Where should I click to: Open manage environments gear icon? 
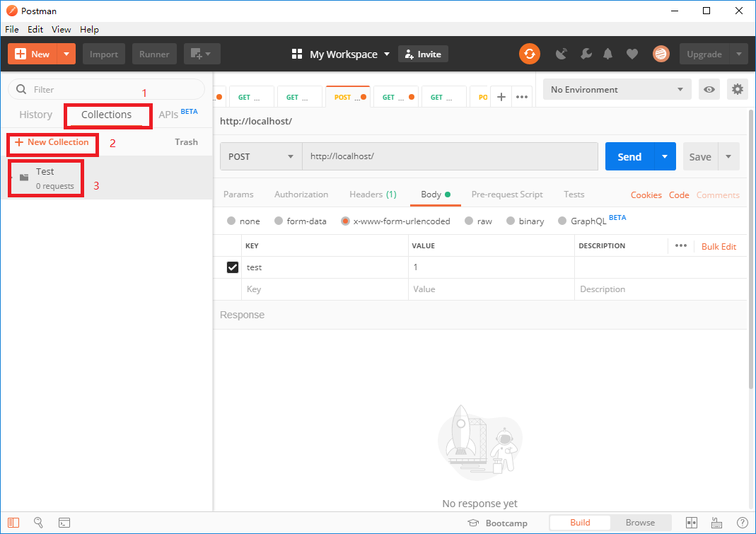[737, 89]
